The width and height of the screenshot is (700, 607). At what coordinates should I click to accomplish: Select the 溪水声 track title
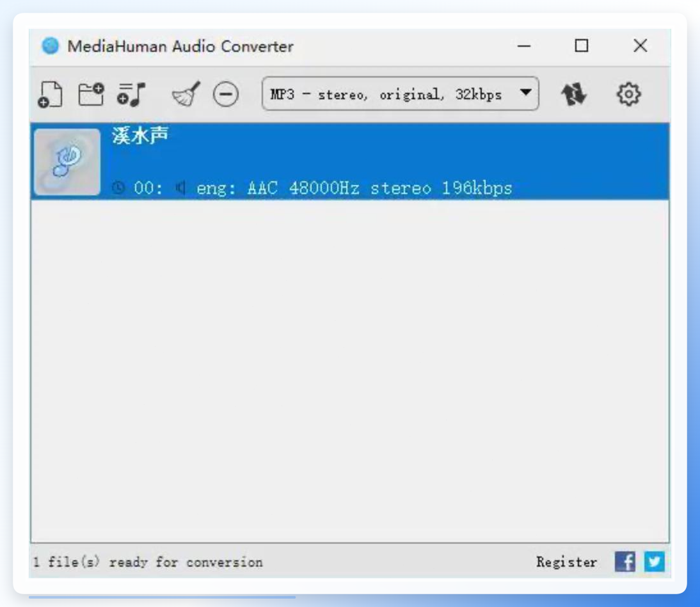pyautogui.click(x=140, y=135)
